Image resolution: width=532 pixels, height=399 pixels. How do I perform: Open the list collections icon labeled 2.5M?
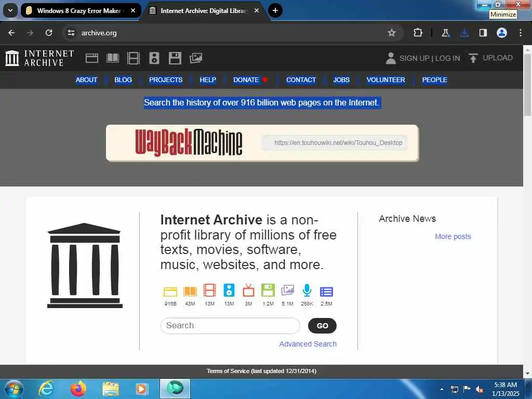point(326,291)
